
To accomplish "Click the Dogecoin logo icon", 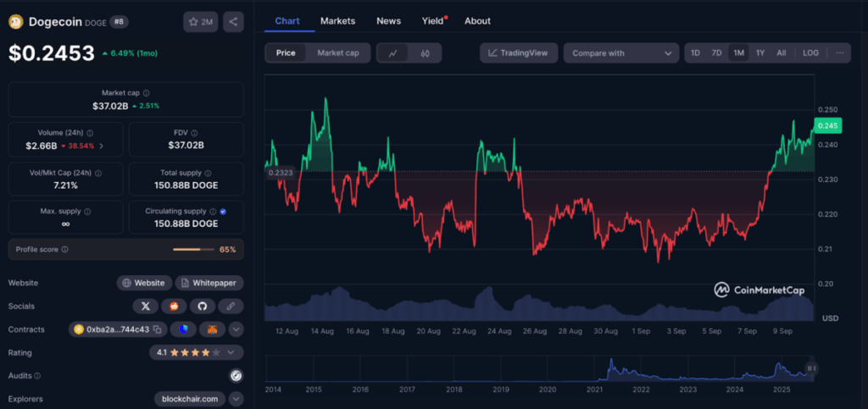I will pos(15,22).
